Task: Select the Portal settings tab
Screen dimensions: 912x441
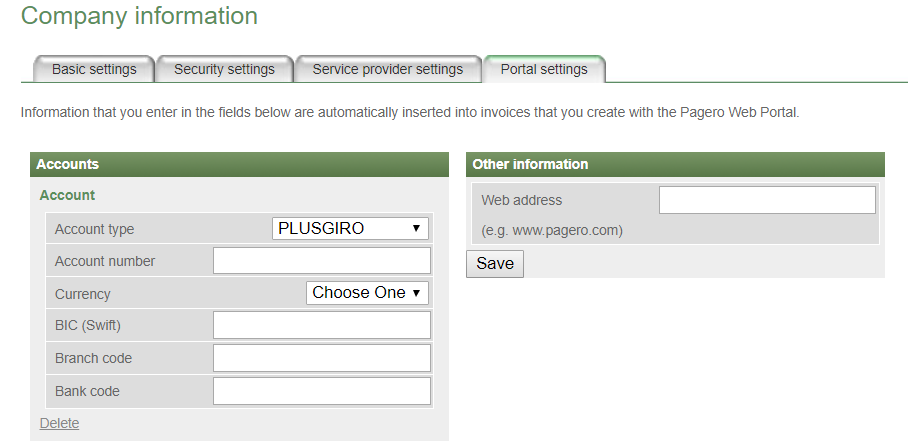Action: click(x=544, y=69)
